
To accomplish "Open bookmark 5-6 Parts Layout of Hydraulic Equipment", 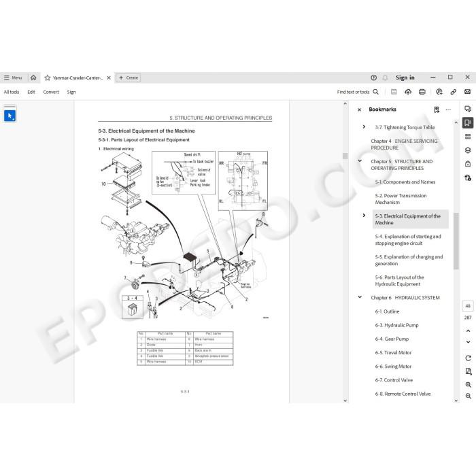I will (399, 280).
